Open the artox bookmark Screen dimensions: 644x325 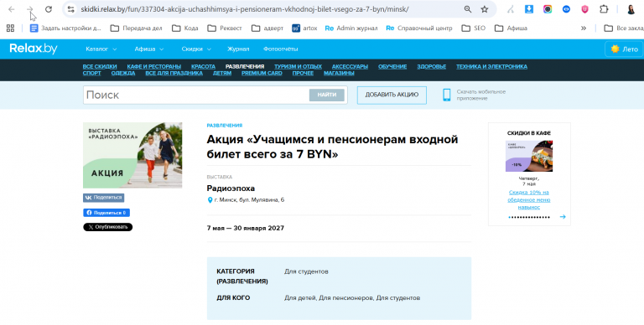[x=304, y=28]
